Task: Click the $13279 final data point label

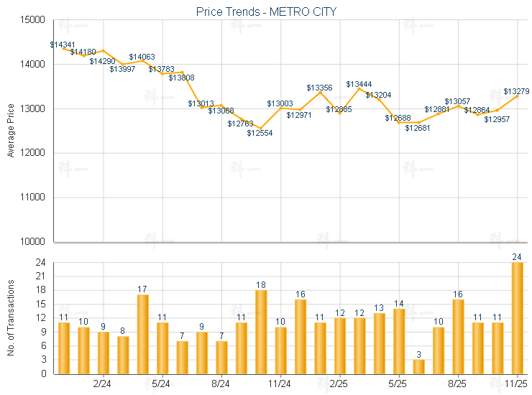Action: tap(516, 91)
